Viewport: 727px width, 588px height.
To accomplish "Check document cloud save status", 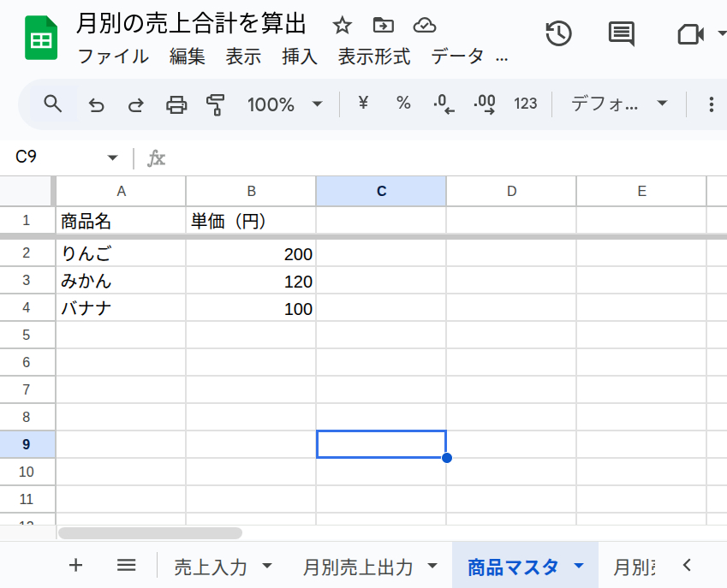I will pos(425,26).
